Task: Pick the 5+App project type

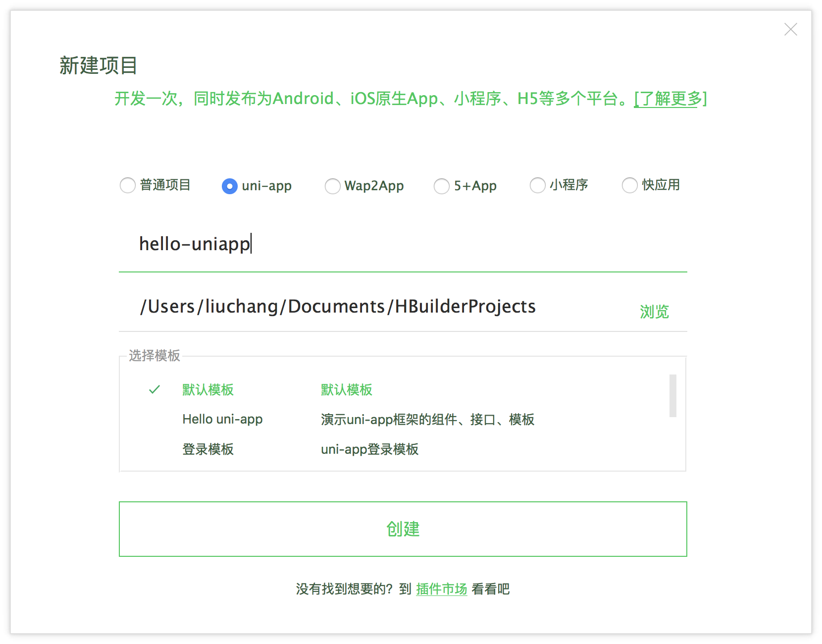Action: [x=442, y=186]
